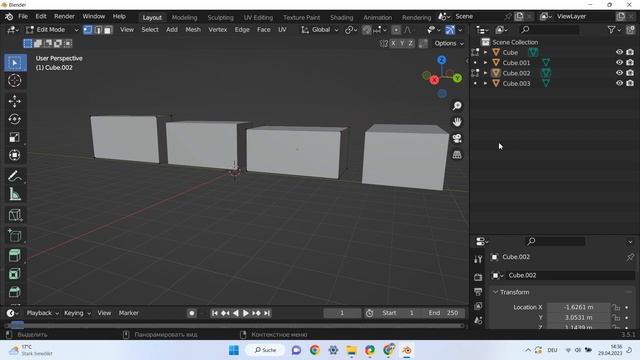The height and width of the screenshot is (360, 640).
Task: Open the Output properties tab
Action: [478, 292]
